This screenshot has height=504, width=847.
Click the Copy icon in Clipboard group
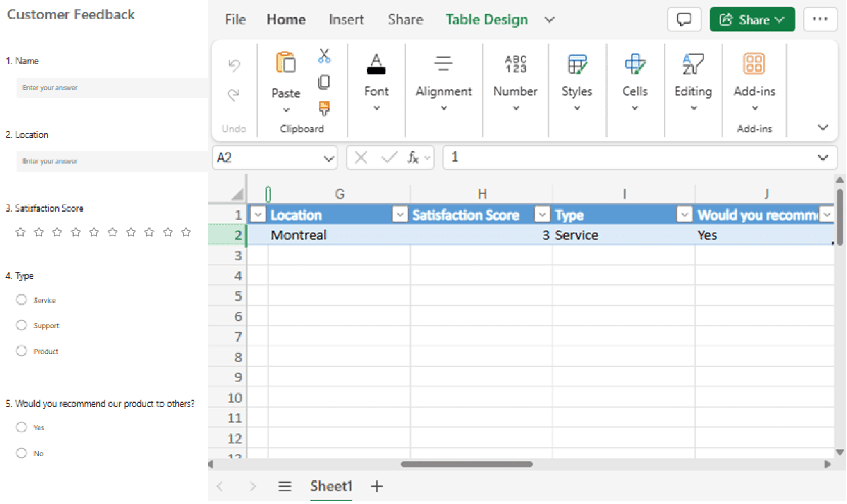pyautogui.click(x=325, y=81)
